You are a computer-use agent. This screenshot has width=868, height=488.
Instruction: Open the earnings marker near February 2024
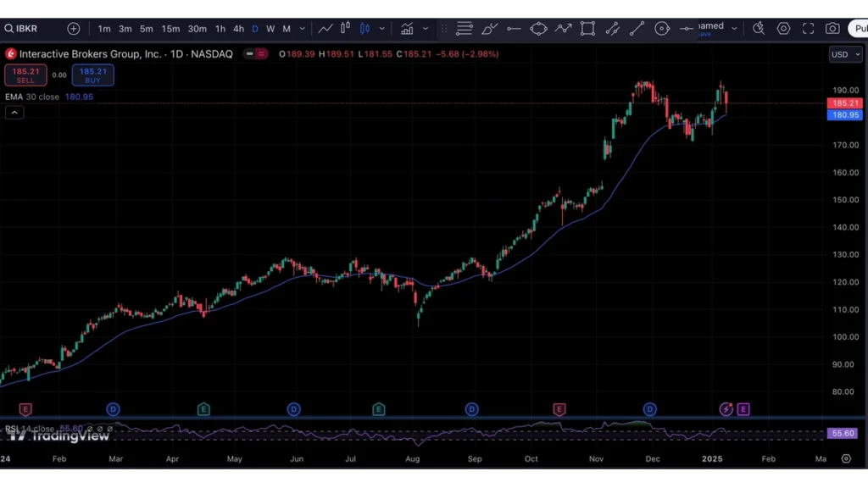(25, 409)
